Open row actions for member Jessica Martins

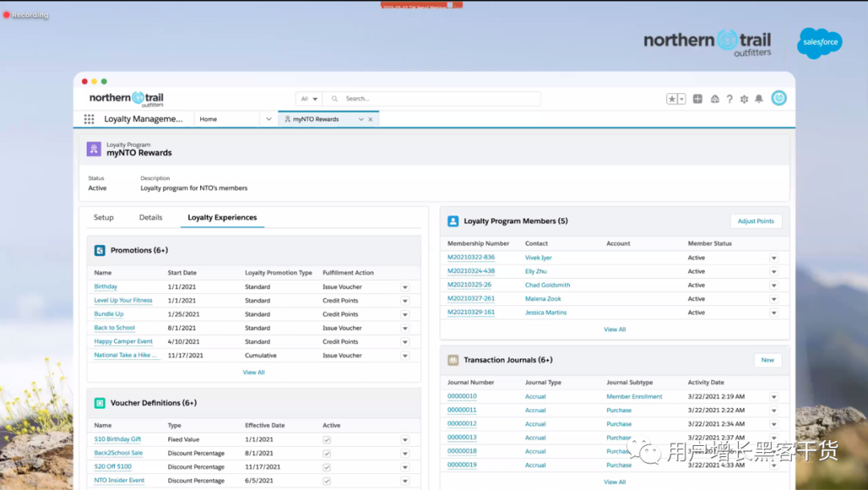pos(774,312)
